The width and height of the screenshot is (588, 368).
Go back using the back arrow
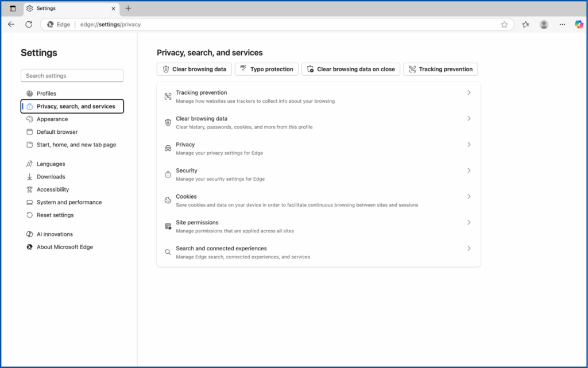coord(11,25)
